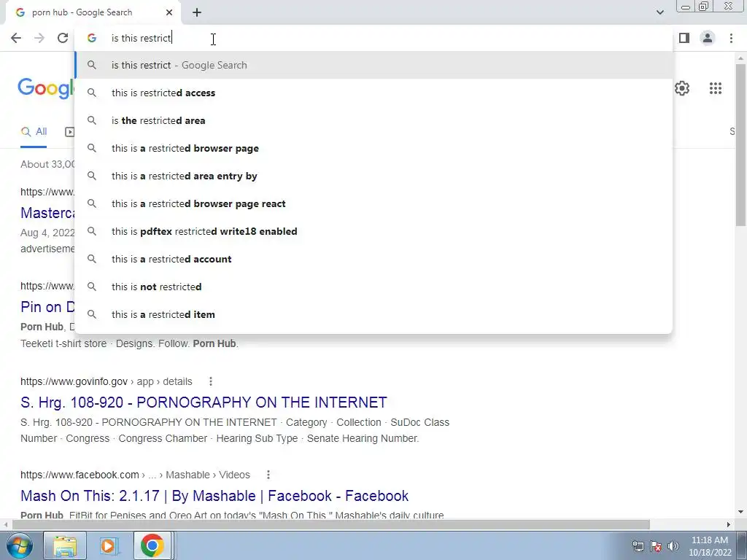Open the Chrome three-dot menu

pos(731,38)
